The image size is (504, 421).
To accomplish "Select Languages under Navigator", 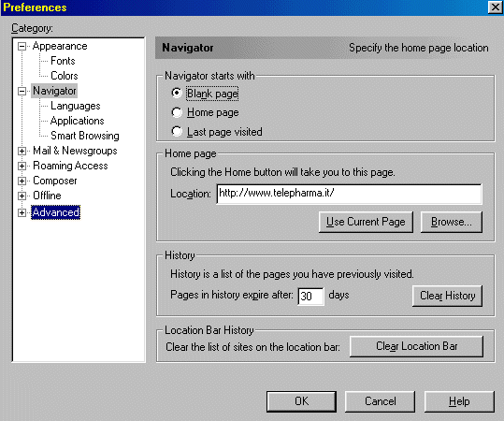I will (76, 106).
